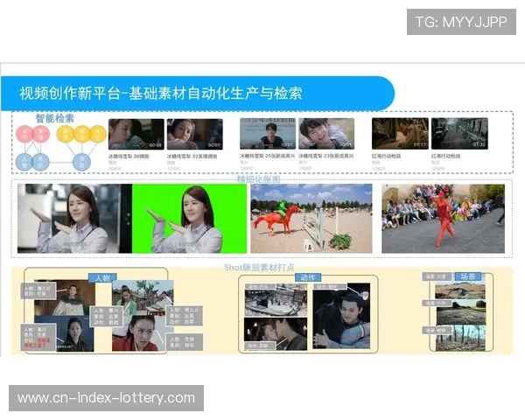Click the blue 动作 category label
The width and height of the screenshot is (525, 420).
308,277
